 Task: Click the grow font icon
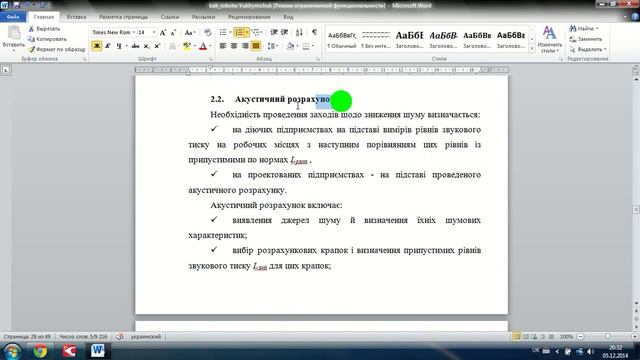click(x=163, y=33)
